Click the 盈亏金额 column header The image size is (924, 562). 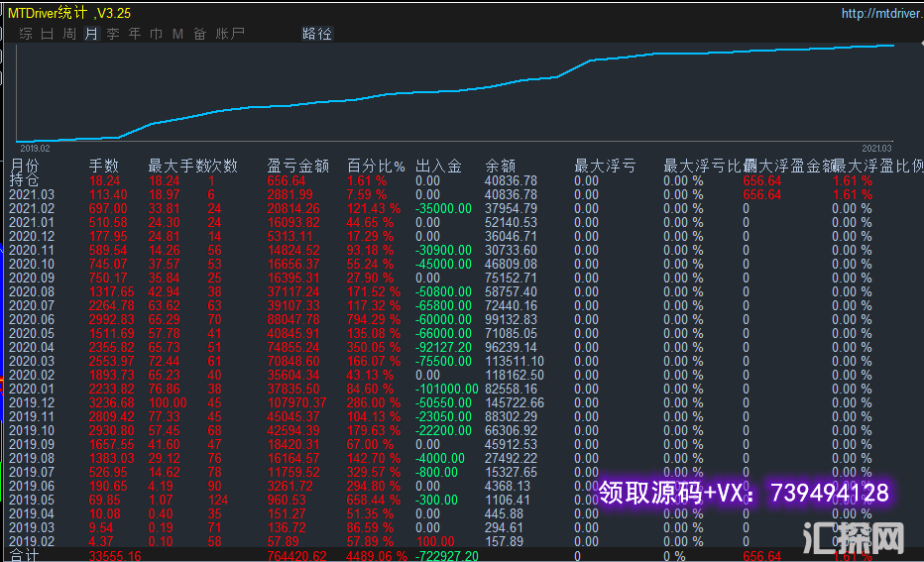(x=297, y=166)
